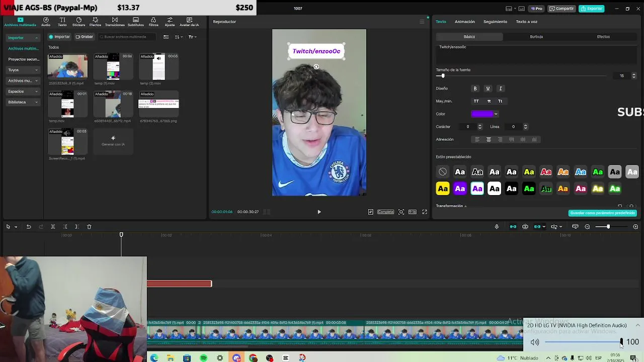Open File Explorer from the taskbar
Screen dimensions: 644x362
click(171, 358)
